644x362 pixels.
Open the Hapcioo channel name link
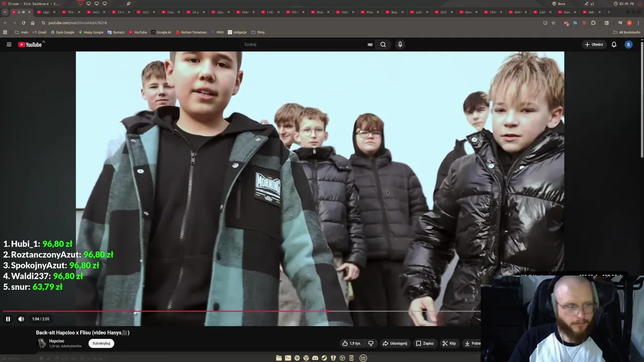pyautogui.click(x=56, y=341)
